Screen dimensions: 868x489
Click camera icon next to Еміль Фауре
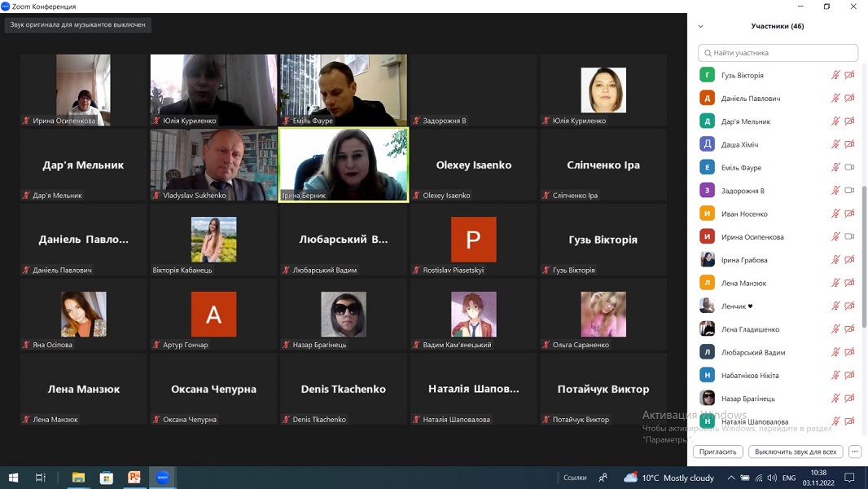849,167
